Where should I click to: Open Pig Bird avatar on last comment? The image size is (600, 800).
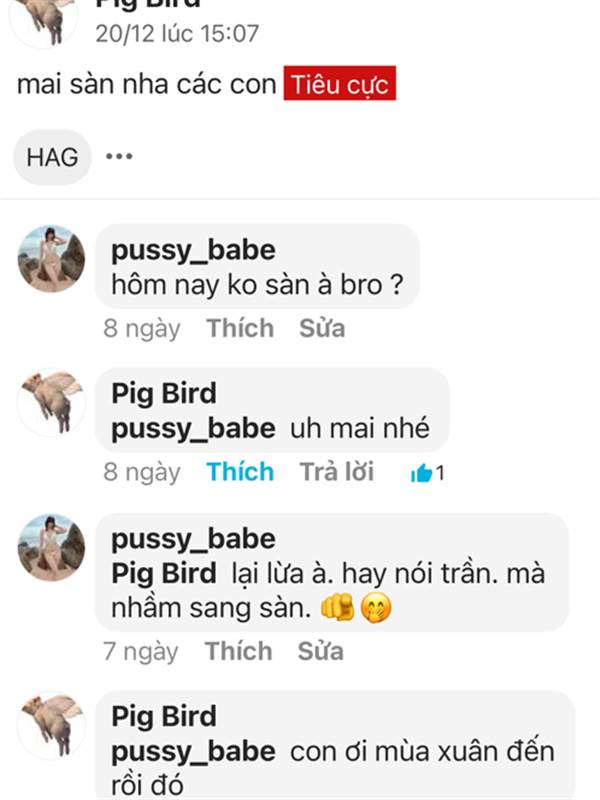52,725
